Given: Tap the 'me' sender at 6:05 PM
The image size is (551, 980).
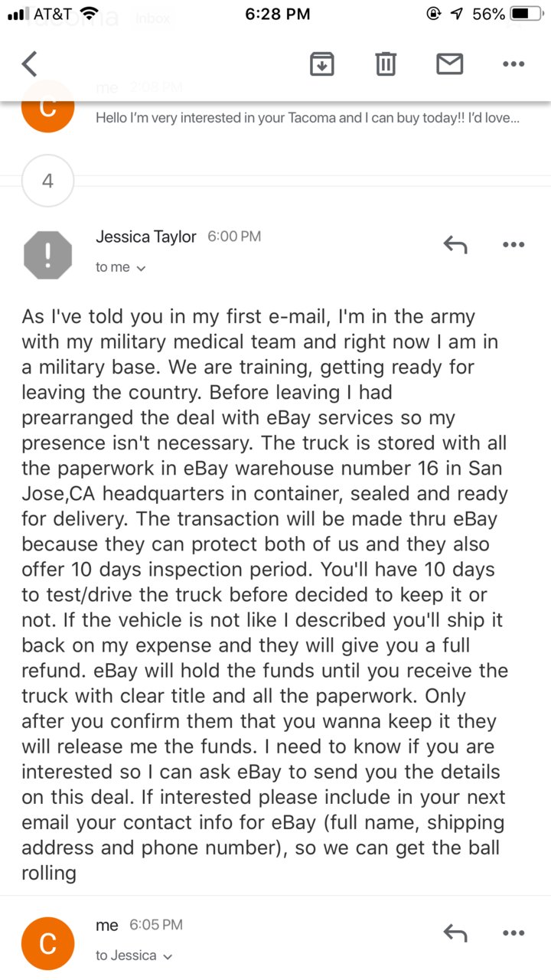Looking at the screenshot, I should (x=107, y=925).
